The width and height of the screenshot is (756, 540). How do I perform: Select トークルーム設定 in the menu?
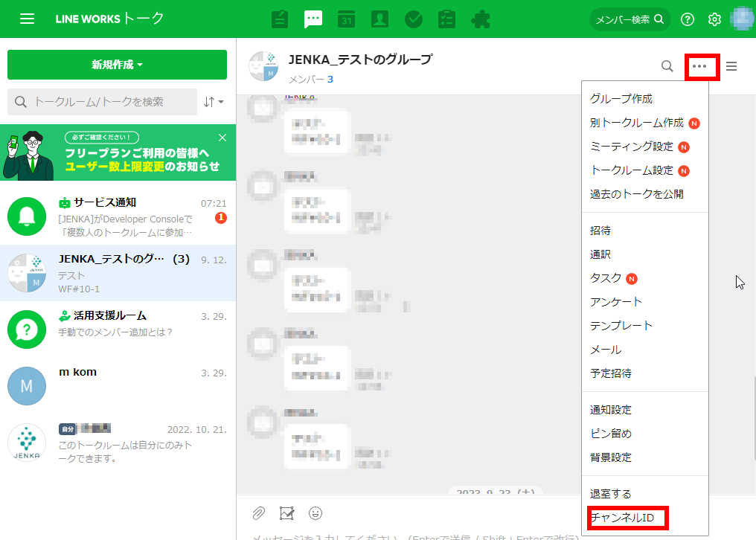(x=645, y=170)
